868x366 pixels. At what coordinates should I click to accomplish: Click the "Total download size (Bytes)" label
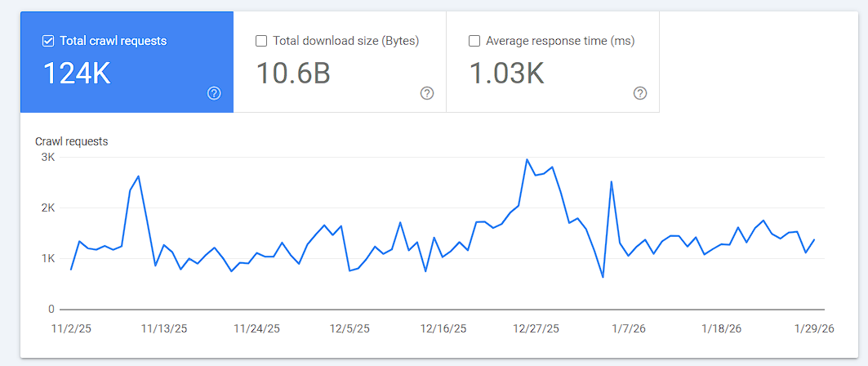pos(346,41)
